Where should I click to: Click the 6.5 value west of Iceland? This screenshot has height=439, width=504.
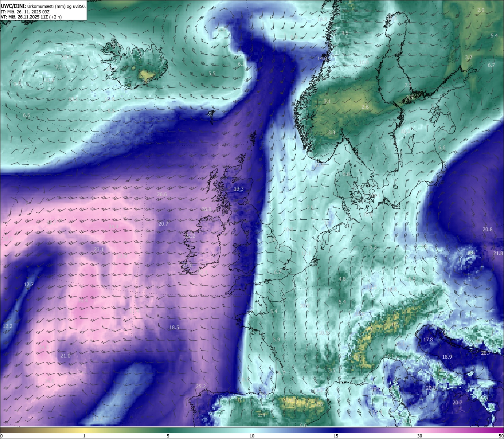(26, 115)
